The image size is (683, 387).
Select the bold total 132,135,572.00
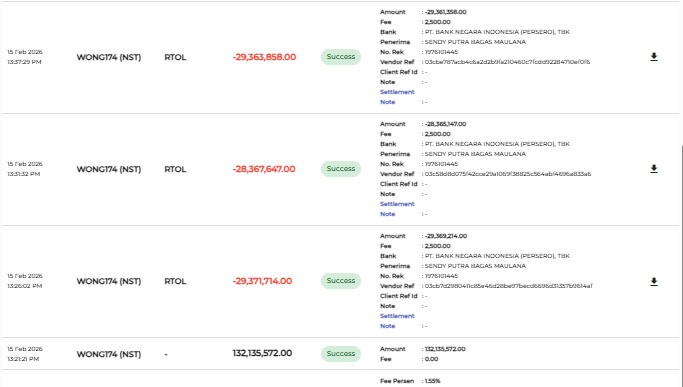click(x=262, y=353)
